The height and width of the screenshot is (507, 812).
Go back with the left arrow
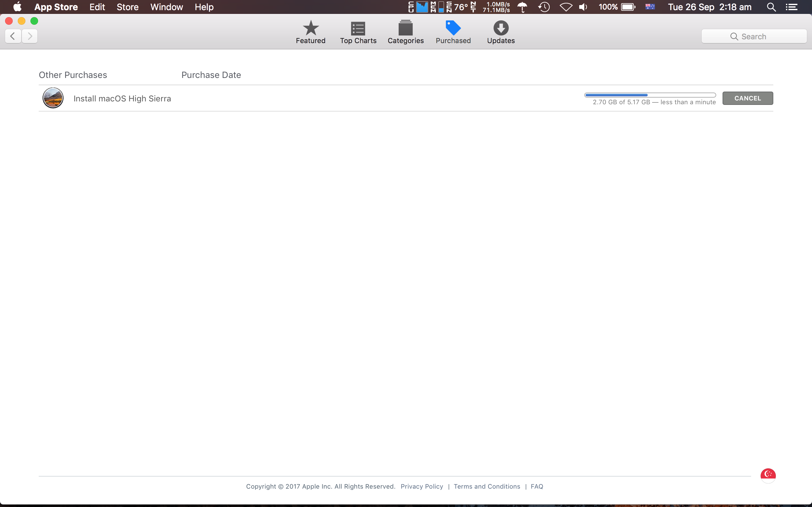point(13,36)
